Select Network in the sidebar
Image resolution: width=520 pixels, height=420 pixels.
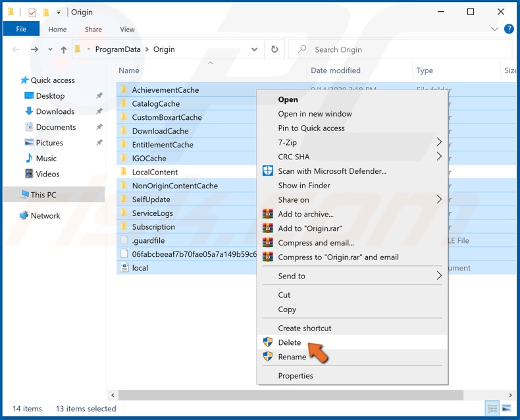pyautogui.click(x=39, y=216)
